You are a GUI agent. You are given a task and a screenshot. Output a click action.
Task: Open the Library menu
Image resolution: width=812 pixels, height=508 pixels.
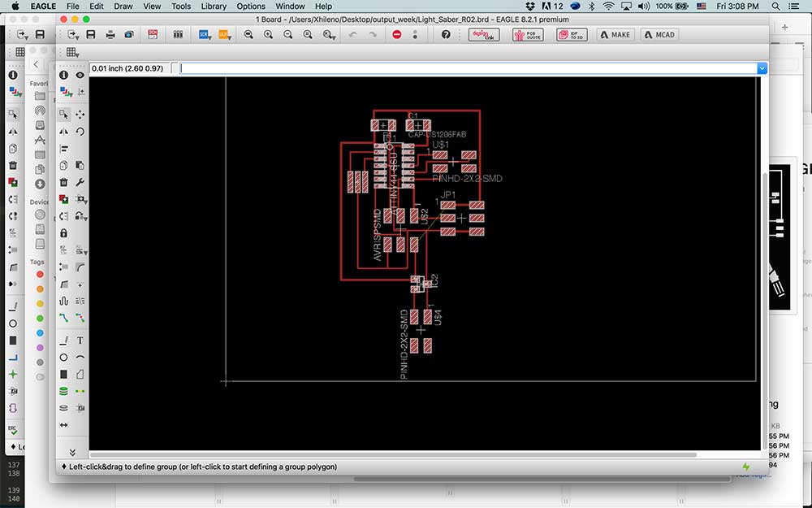click(214, 7)
